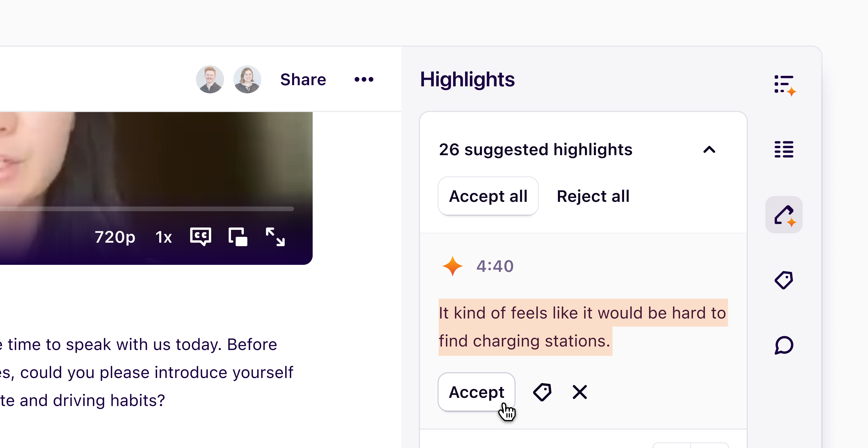Reject all suggested highlights
Screen dimensions: 868x448
(x=593, y=196)
